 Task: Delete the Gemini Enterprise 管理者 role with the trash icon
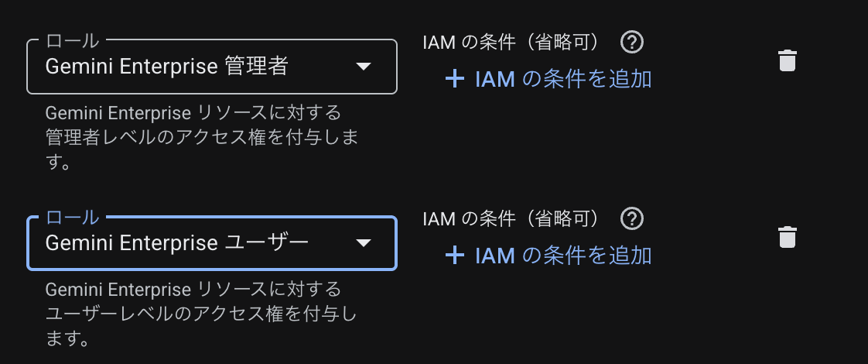tap(788, 60)
